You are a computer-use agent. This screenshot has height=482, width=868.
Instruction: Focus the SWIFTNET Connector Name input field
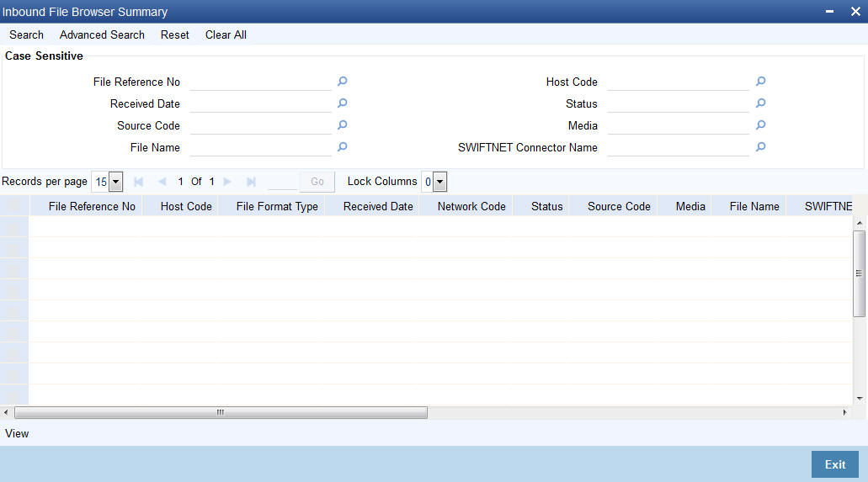[x=678, y=147]
